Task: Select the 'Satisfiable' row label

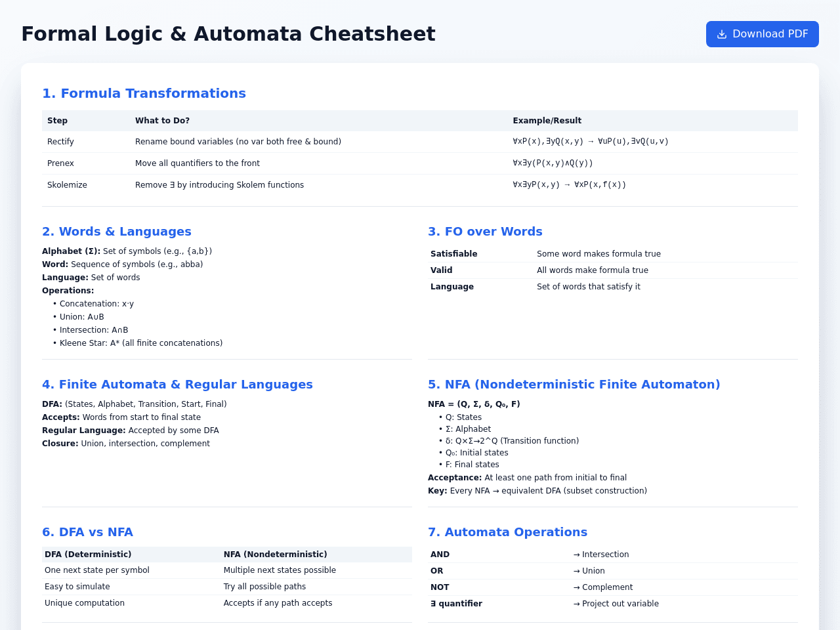Action: coord(453,254)
